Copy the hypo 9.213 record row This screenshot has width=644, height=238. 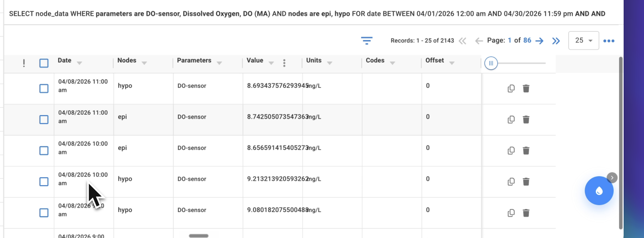click(x=511, y=182)
